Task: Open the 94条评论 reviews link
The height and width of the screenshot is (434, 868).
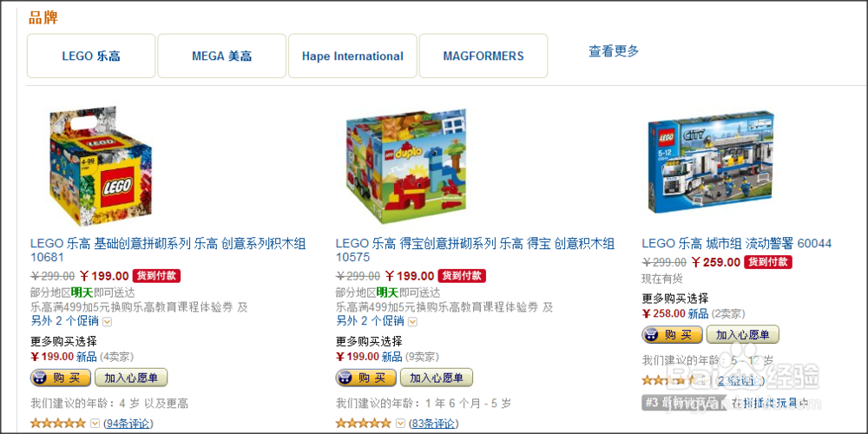Action: coord(128,424)
